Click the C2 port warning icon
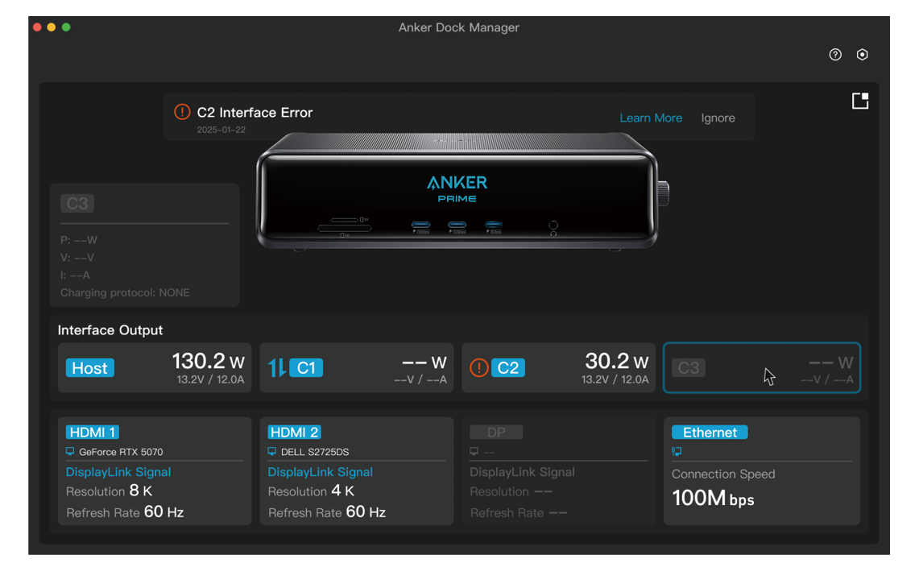This screenshot has width=923, height=588. (478, 368)
